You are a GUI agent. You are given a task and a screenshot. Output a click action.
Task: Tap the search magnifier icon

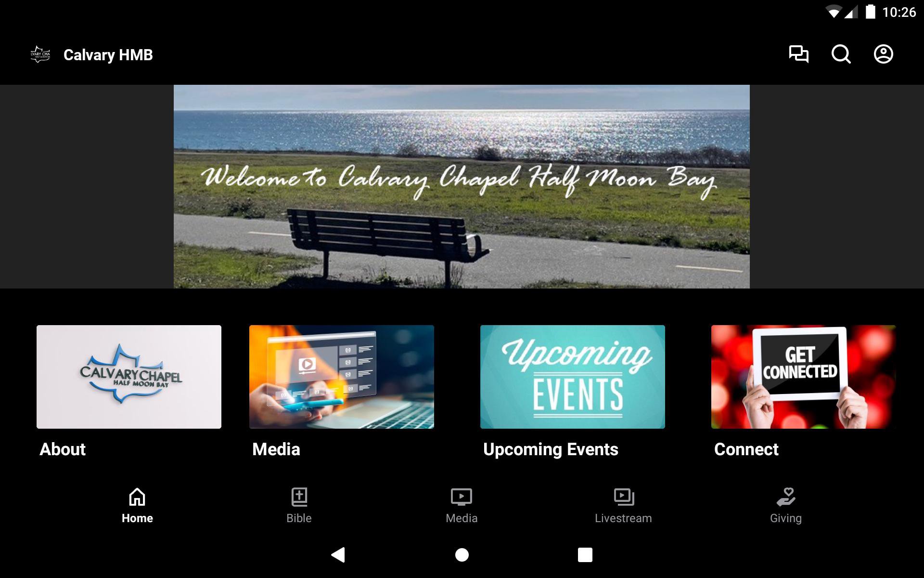pos(841,54)
